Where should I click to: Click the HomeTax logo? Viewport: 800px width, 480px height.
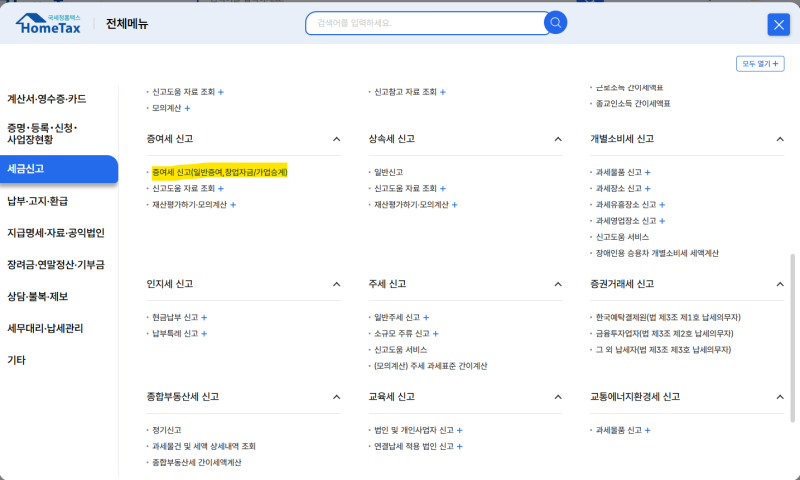48,23
